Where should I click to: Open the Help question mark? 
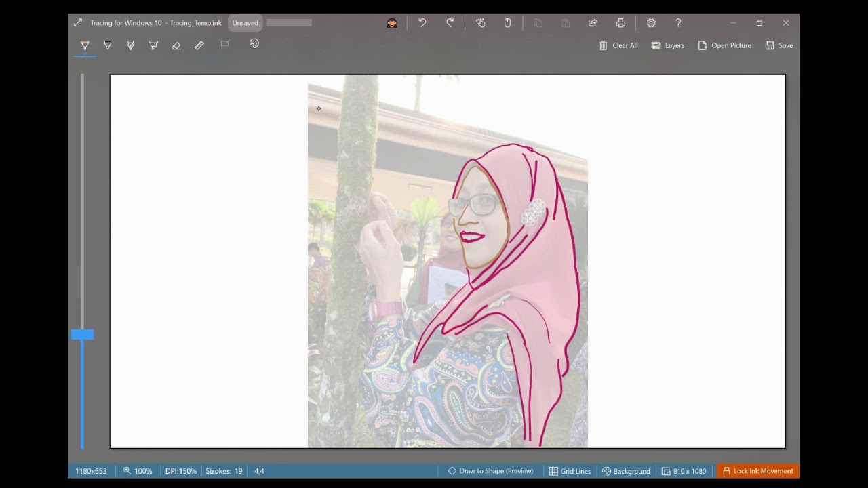click(x=678, y=23)
